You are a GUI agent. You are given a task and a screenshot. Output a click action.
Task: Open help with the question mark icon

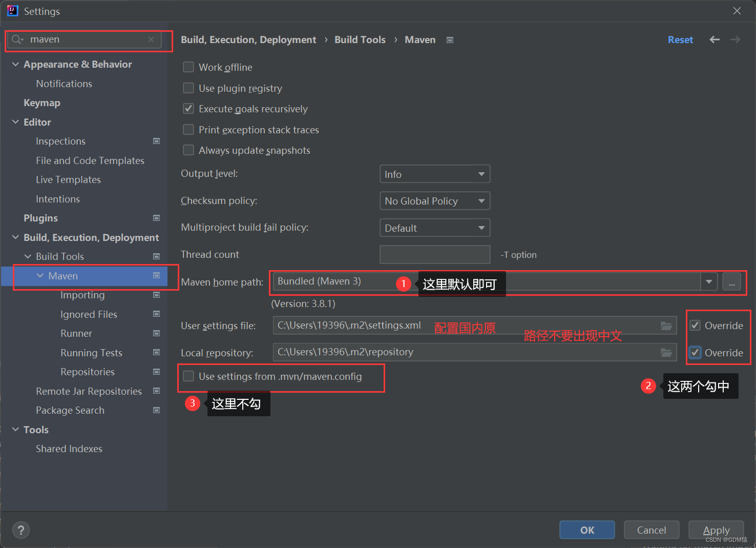(x=21, y=530)
